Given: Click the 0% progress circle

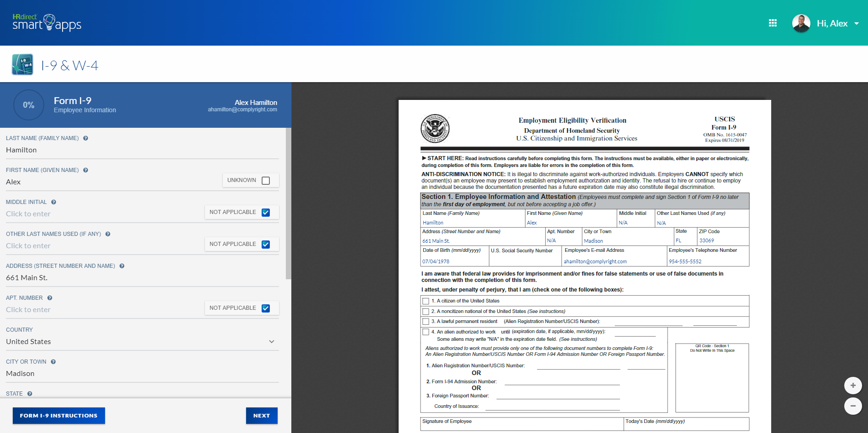Looking at the screenshot, I should click(x=28, y=105).
